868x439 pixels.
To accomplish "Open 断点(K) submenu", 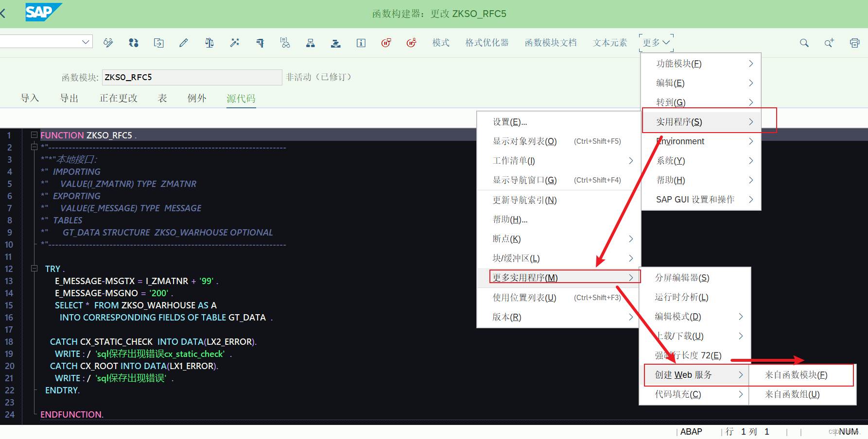I will [558, 239].
